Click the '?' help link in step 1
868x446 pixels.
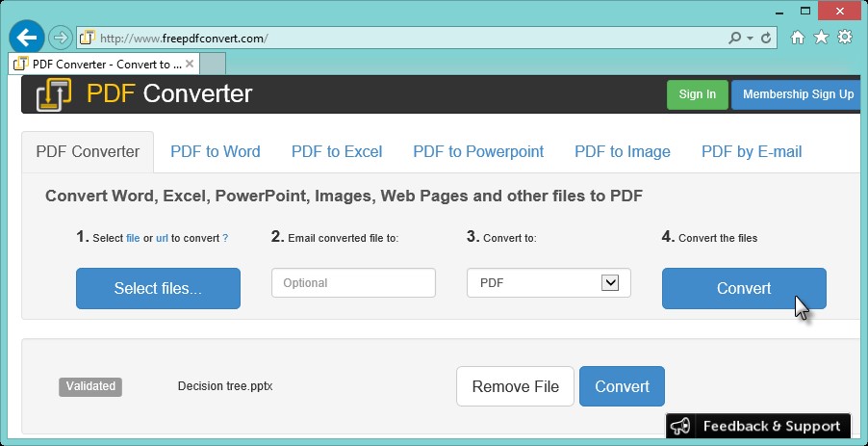[x=225, y=238]
